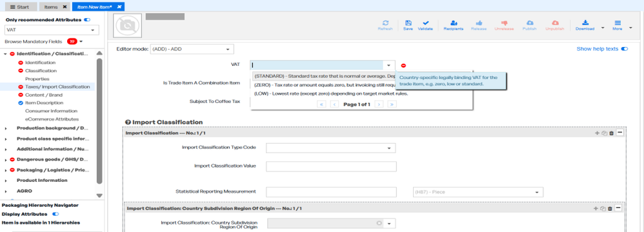Image resolution: width=644 pixels, height=232 pixels.
Task: Go to previous page of VAT list
Action: coord(334,104)
